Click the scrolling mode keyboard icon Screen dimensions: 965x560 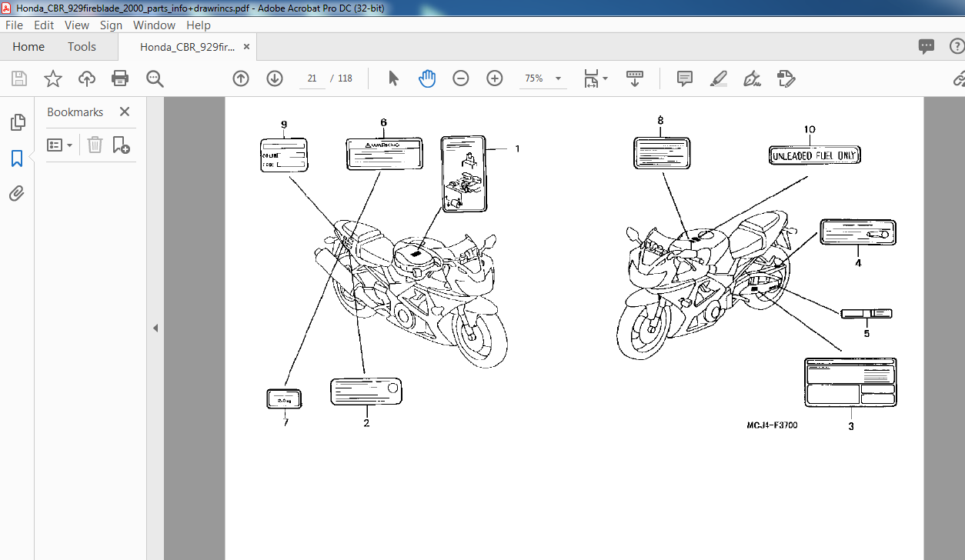635,78
